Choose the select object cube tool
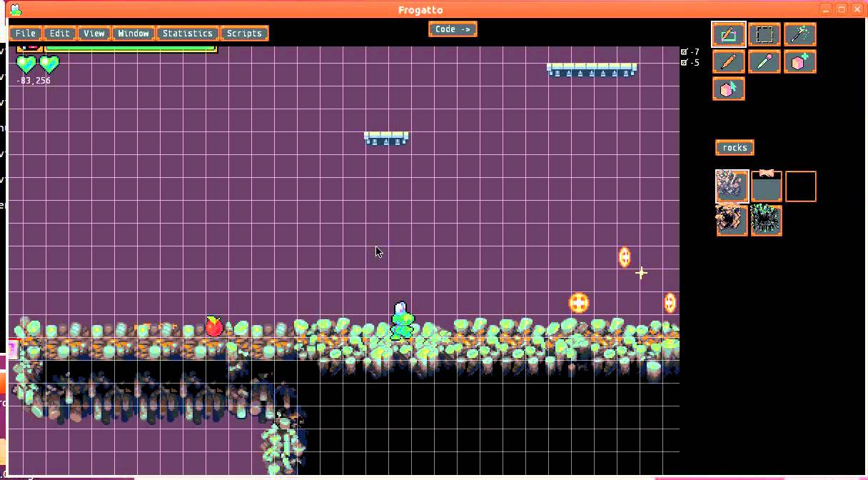 point(729,89)
